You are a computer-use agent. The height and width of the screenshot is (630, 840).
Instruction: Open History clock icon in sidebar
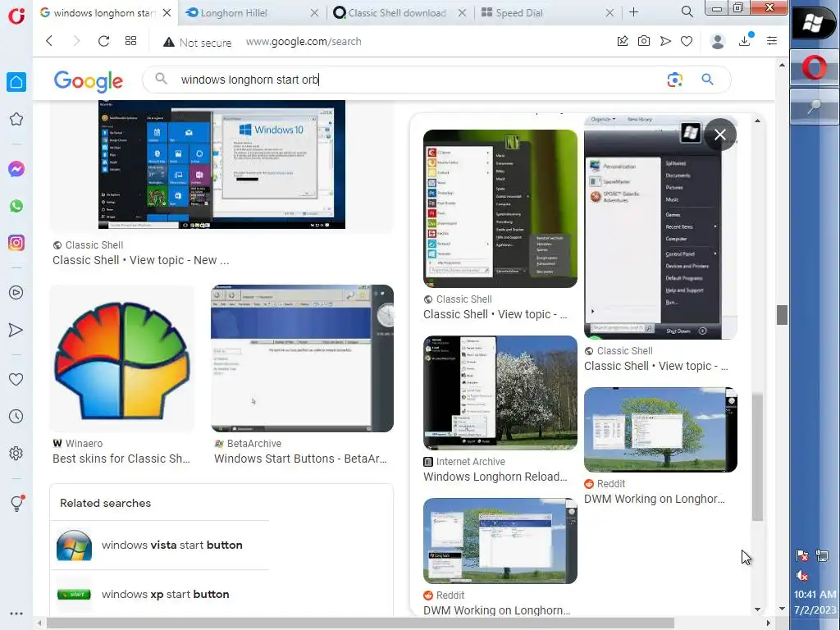click(x=16, y=416)
